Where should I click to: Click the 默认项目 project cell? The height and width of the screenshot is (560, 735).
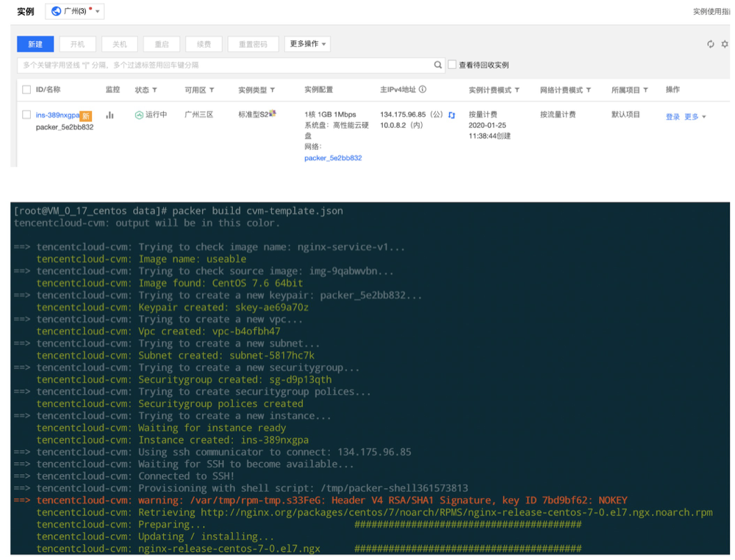pyautogui.click(x=625, y=115)
